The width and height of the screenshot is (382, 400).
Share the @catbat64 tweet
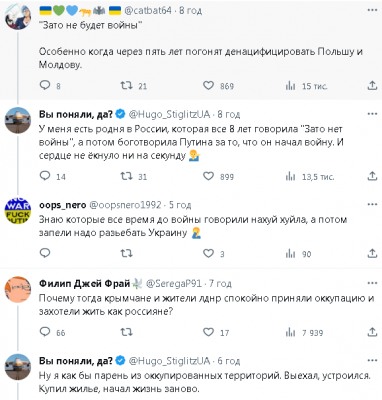[x=372, y=86]
